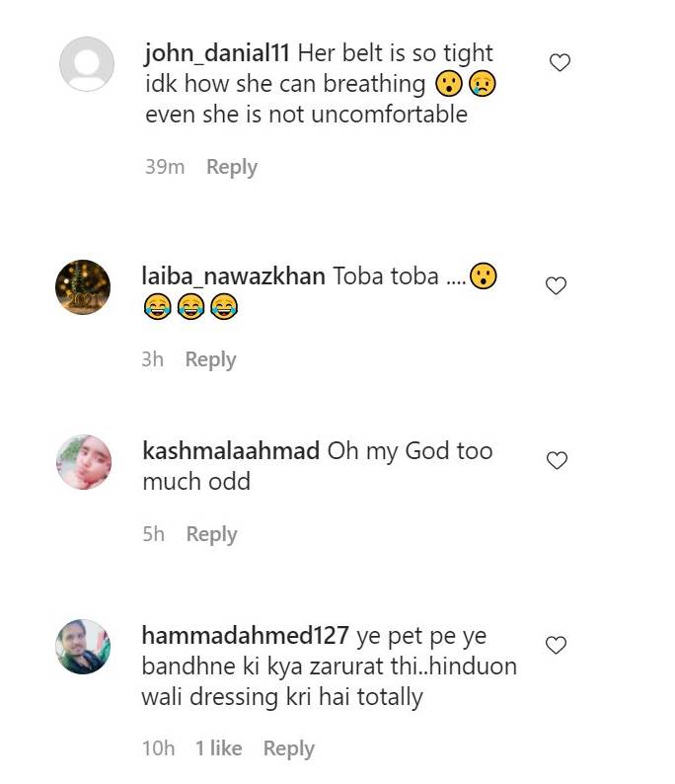Open laiba_nawazkhan's profile picture
The width and height of the screenshot is (675, 784).
83,287
